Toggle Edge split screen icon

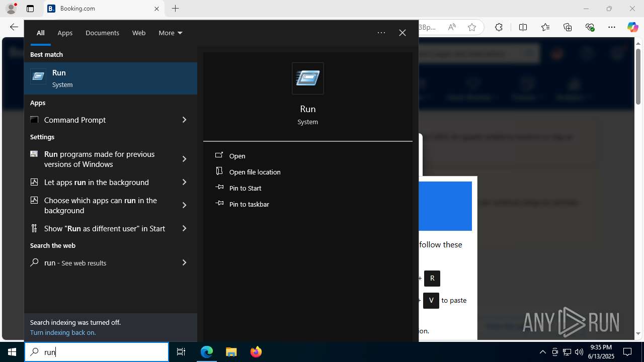(523, 27)
